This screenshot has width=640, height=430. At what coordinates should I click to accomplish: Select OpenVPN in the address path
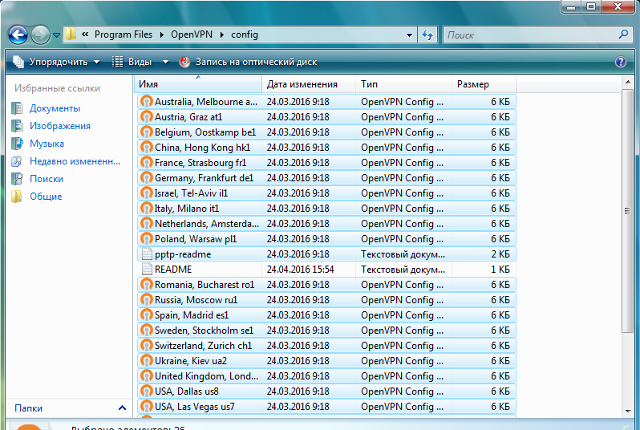pyautogui.click(x=191, y=35)
